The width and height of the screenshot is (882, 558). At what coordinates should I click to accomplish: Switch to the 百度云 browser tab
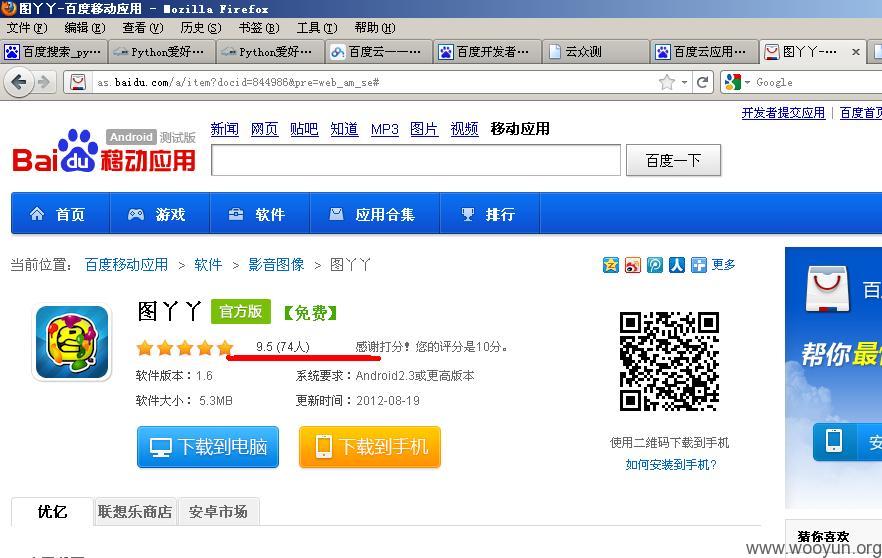point(379,52)
